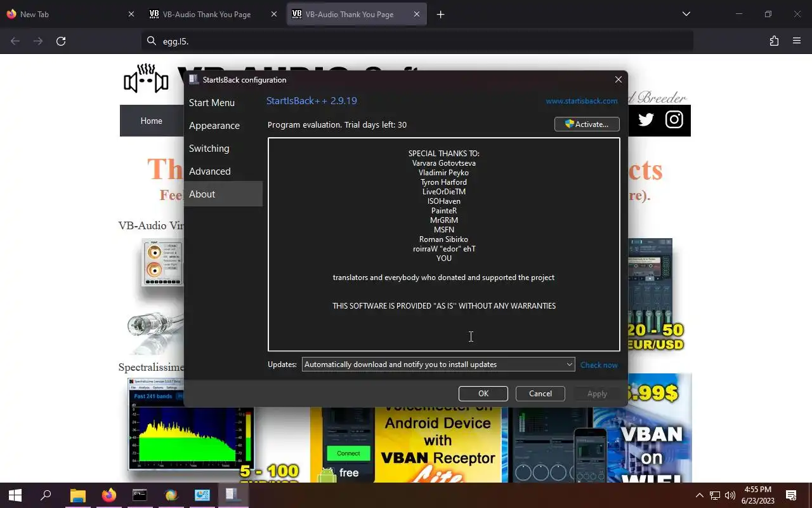The image size is (812, 508).
Task: Open the Twitter icon on the webpage
Action: pyautogui.click(x=646, y=119)
